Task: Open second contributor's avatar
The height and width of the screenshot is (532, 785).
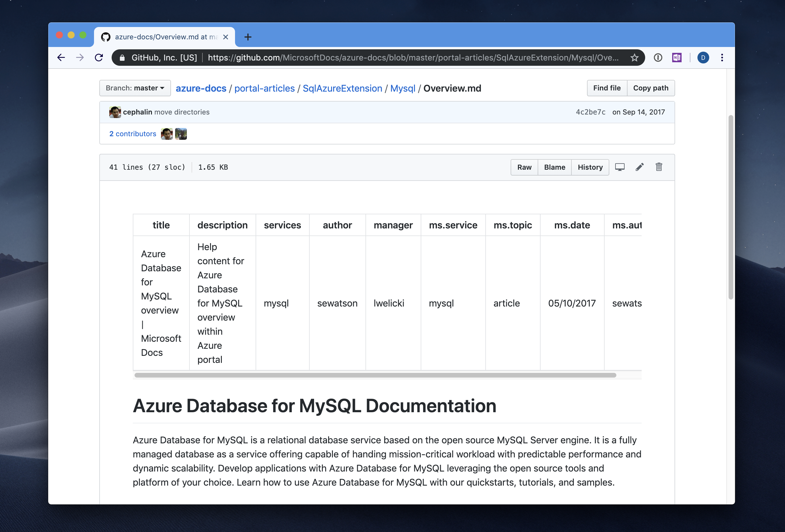Action: pos(181,134)
